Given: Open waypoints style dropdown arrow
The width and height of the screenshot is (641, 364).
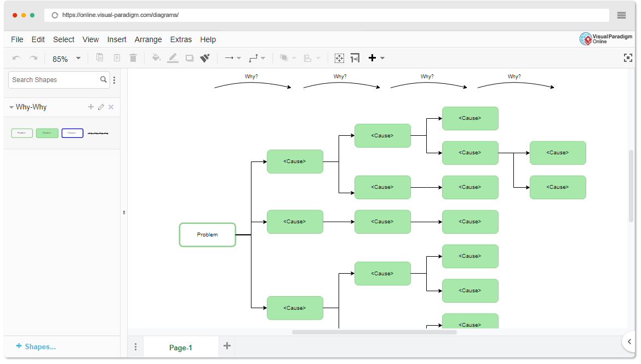Looking at the screenshot, I should coord(263,59).
